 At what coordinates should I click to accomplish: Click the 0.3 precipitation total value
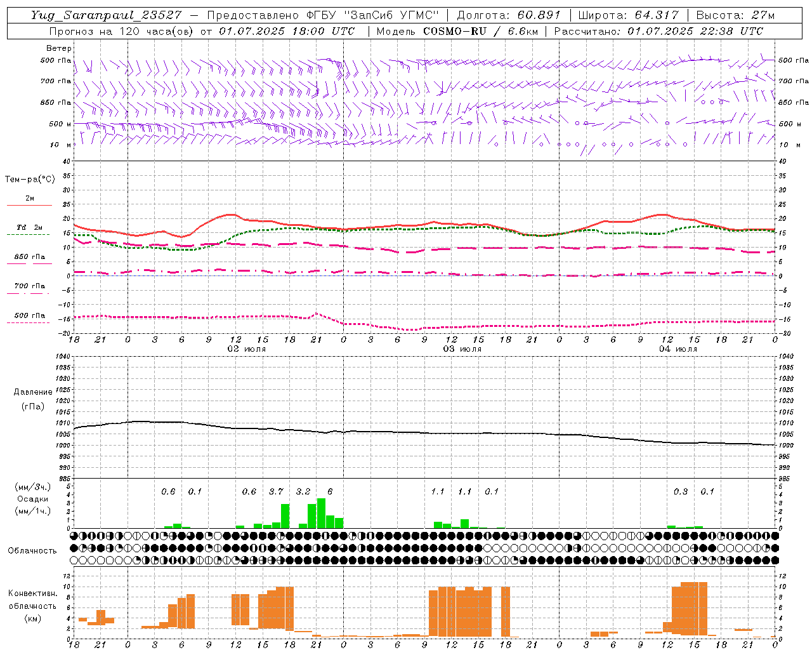tap(680, 492)
